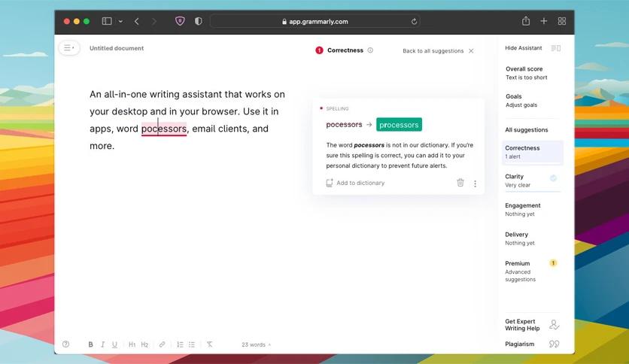629x364 pixels.
Task: Open the help question mark icon
Action: [65, 344]
